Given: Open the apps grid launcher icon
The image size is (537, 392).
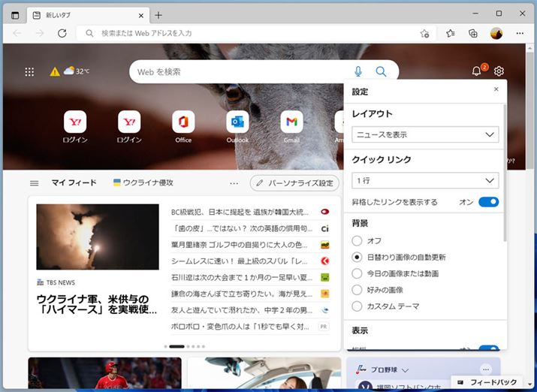Looking at the screenshot, I should (29, 72).
